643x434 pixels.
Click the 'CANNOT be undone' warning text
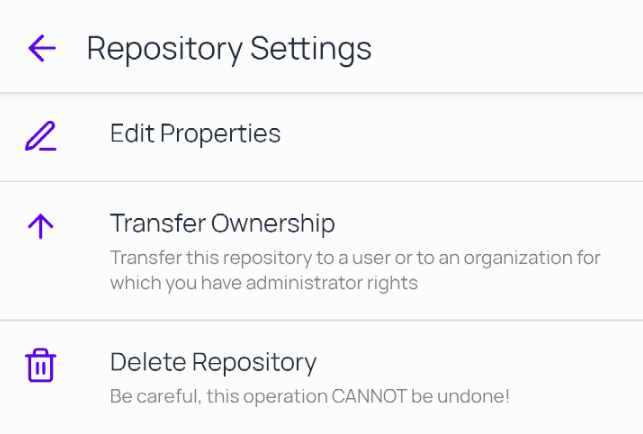tap(420, 396)
